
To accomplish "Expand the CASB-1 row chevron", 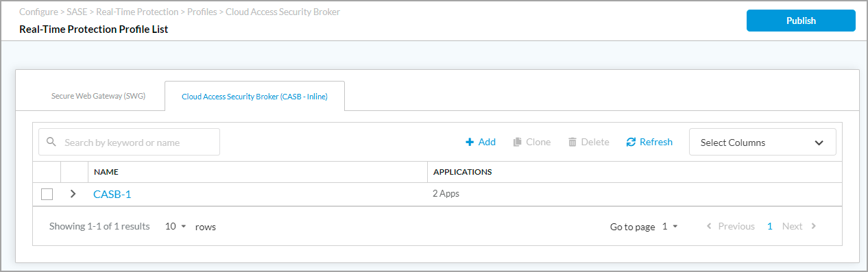I will pos(73,194).
